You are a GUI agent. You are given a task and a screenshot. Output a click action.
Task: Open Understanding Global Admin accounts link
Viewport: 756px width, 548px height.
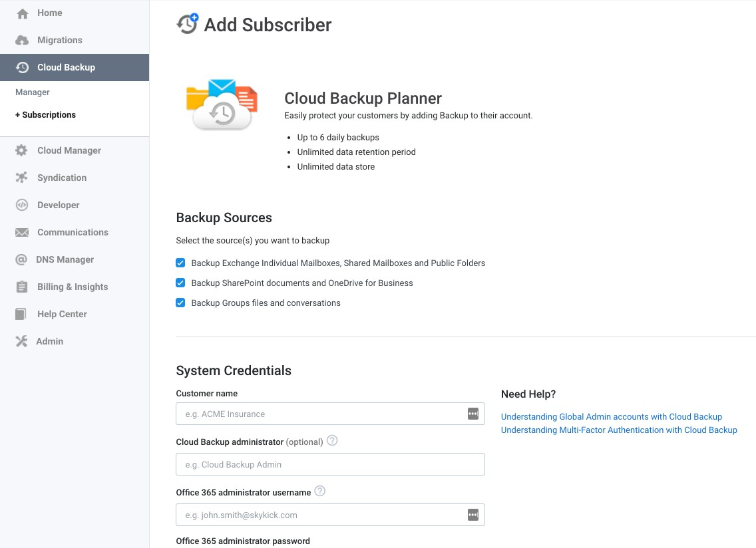(x=612, y=416)
